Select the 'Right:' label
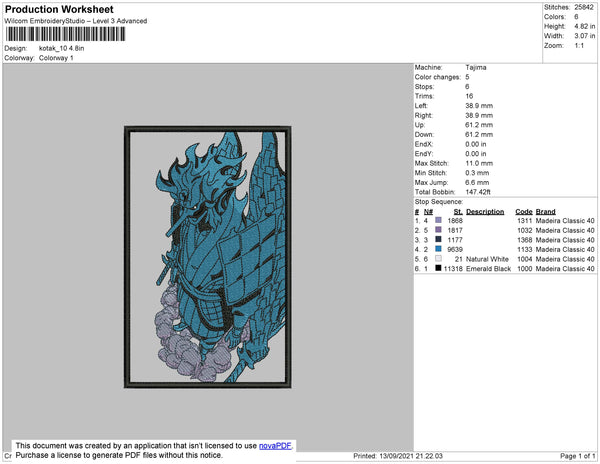Screen dimensions: 600x464 coord(423,115)
